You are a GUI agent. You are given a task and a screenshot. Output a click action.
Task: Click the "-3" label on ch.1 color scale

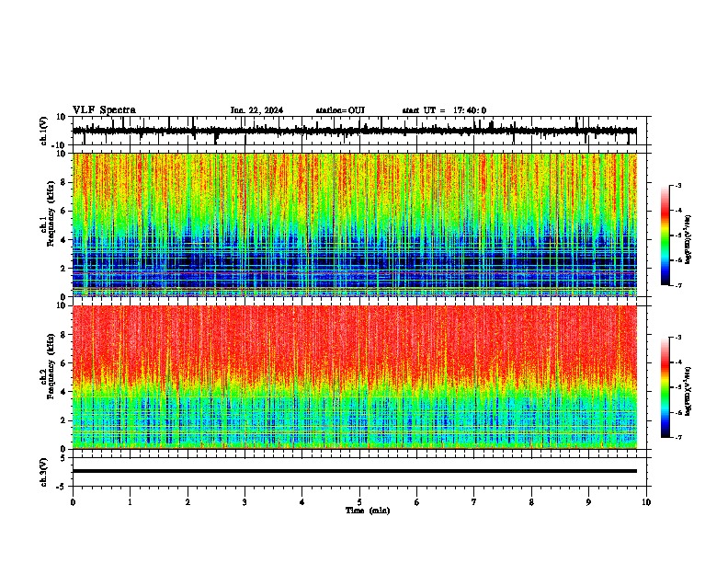click(677, 186)
